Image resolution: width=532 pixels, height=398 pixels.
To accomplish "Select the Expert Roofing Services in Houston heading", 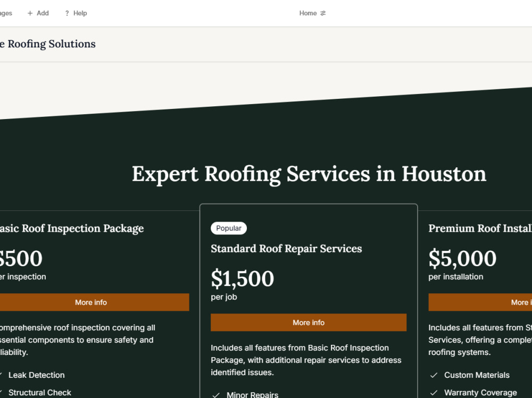I will [x=309, y=174].
